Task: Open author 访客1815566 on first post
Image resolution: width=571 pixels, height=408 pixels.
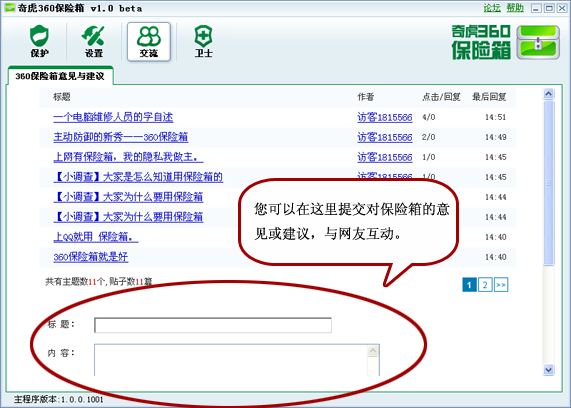Action: click(x=385, y=117)
